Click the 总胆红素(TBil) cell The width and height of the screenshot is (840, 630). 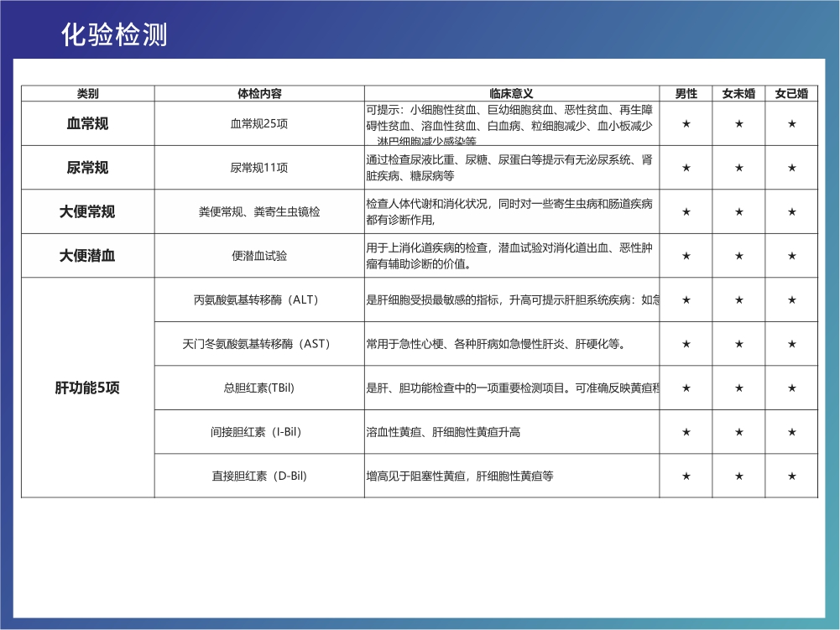(x=259, y=388)
